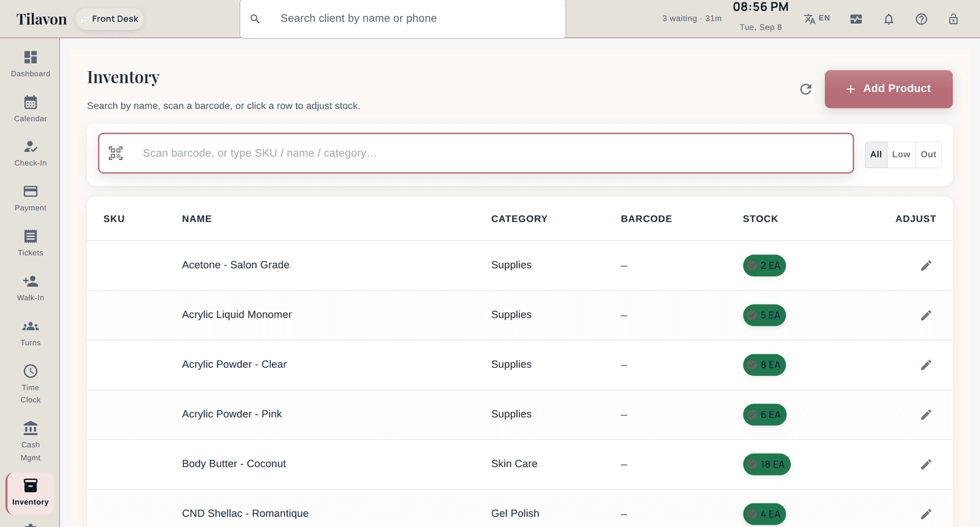The height and width of the screenshot is (527, 980).
Task: Click the Skin Care category cell
Action: coord(514,464)
